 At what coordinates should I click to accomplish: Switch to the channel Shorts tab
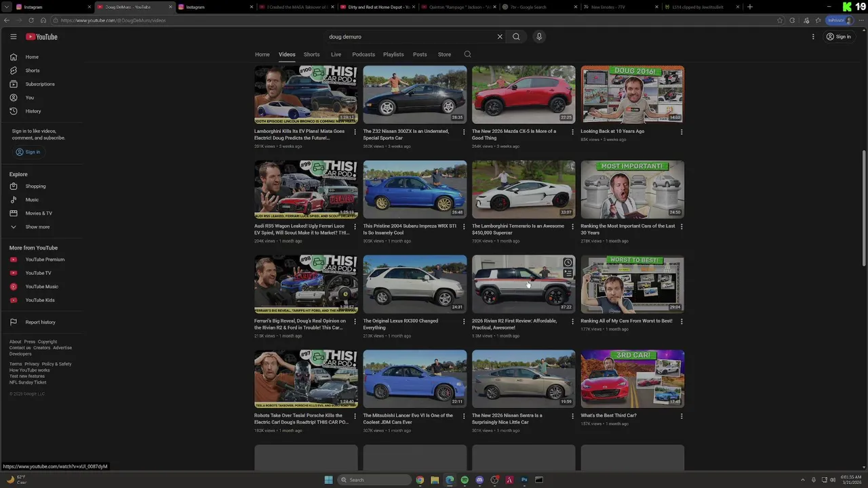[312, 54]
